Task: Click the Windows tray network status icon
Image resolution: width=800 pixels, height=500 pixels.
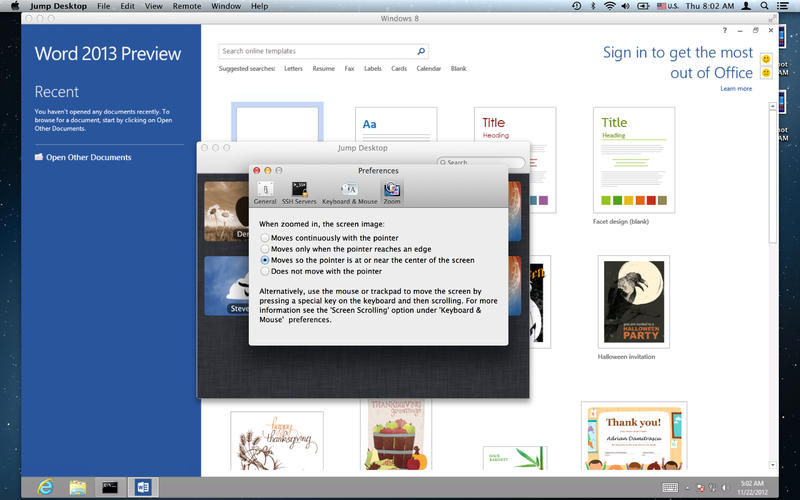Action: tap(701, 488)
